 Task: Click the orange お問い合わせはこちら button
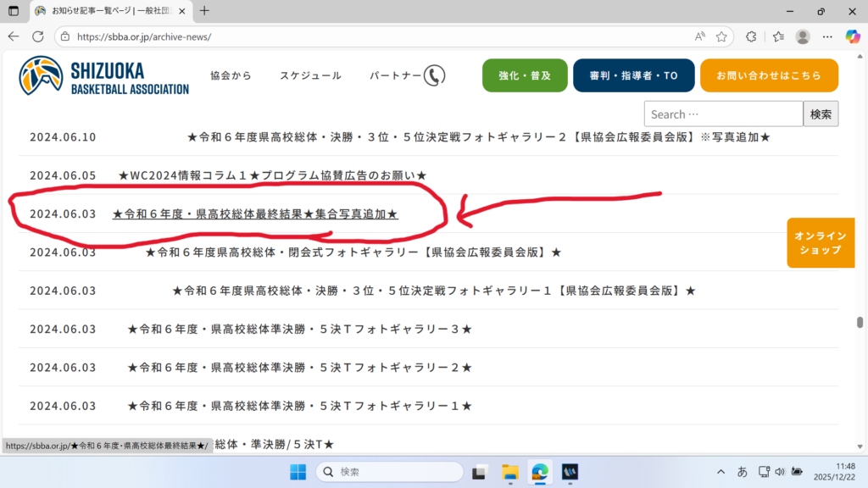tap(769, 75)
